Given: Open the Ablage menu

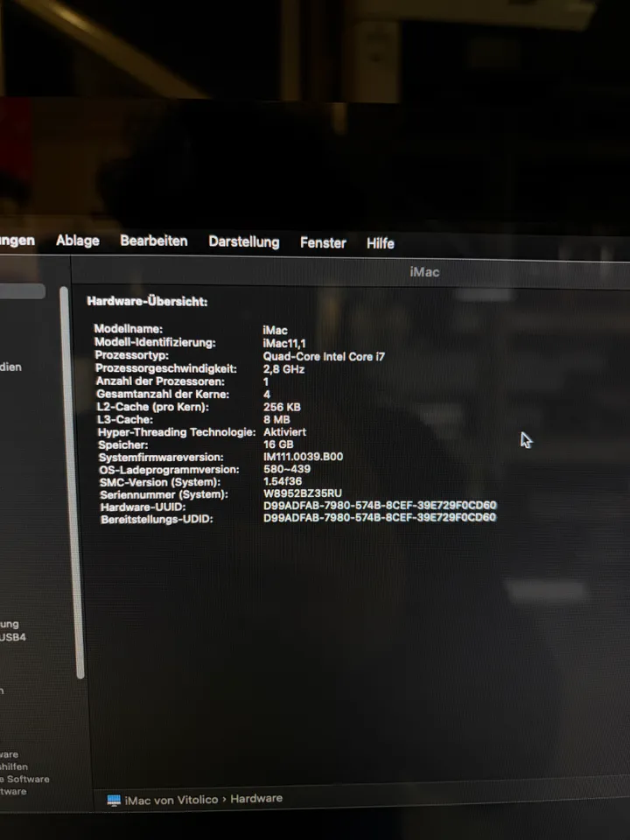Looking at the screenshot, I should point(78,241).
